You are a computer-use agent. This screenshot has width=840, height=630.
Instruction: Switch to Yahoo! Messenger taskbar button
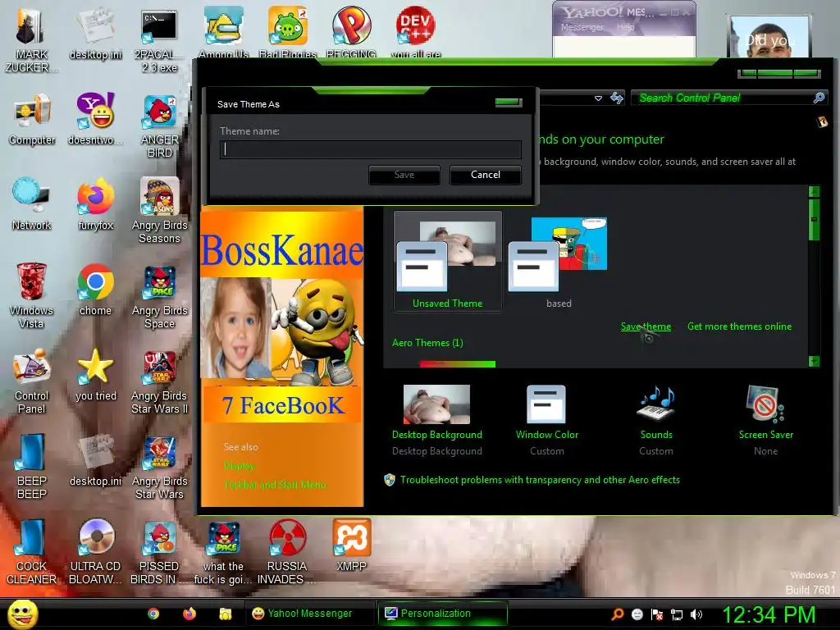pos(310,614)
